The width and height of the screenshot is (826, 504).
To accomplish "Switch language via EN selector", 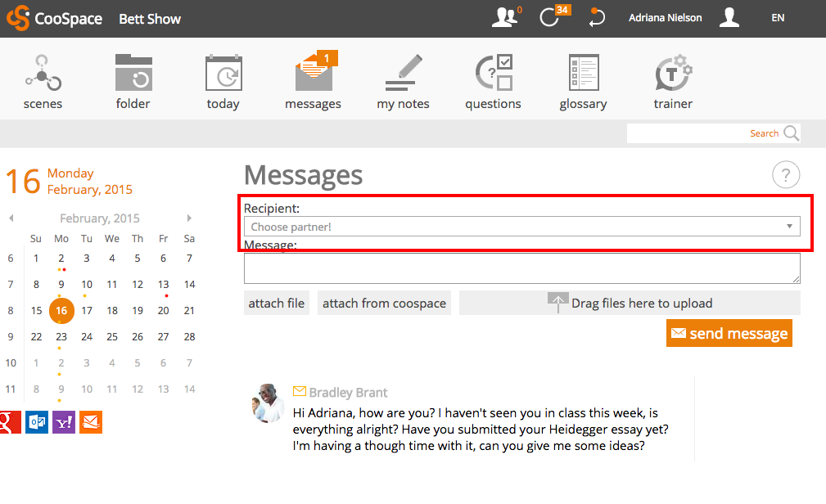I will 778,18.
